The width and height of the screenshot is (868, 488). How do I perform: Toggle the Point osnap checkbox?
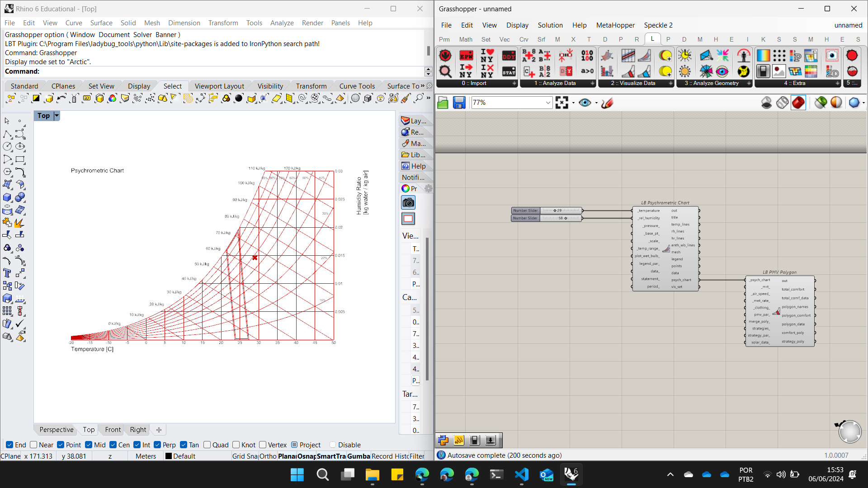pyautogui.click(x=61, y=445)
